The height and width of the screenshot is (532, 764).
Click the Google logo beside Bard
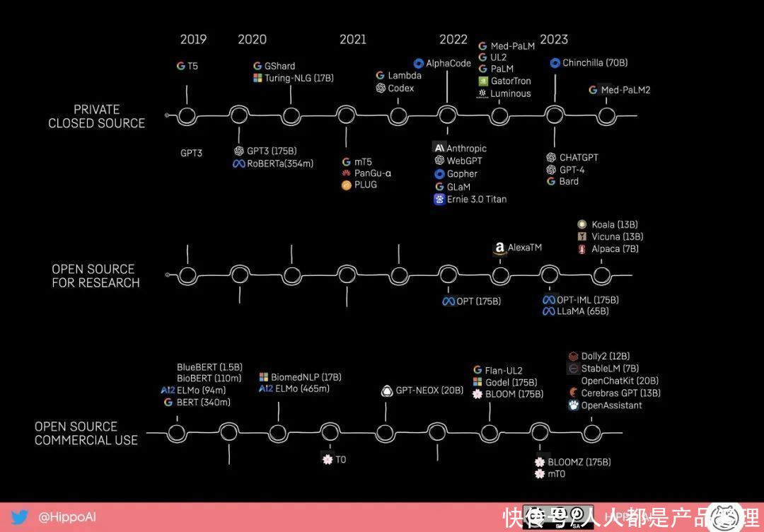point(552,182)
